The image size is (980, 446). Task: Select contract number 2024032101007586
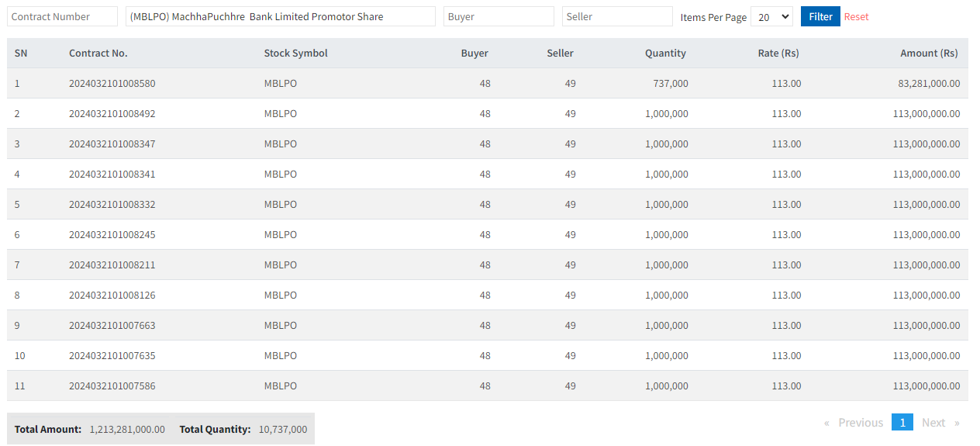coord(112,385)
